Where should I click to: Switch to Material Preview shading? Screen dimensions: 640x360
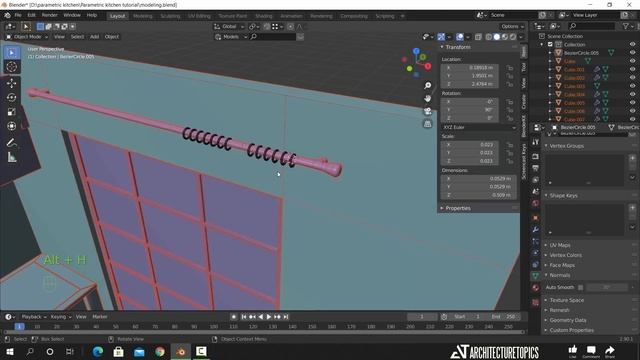[x=505, y=37]
